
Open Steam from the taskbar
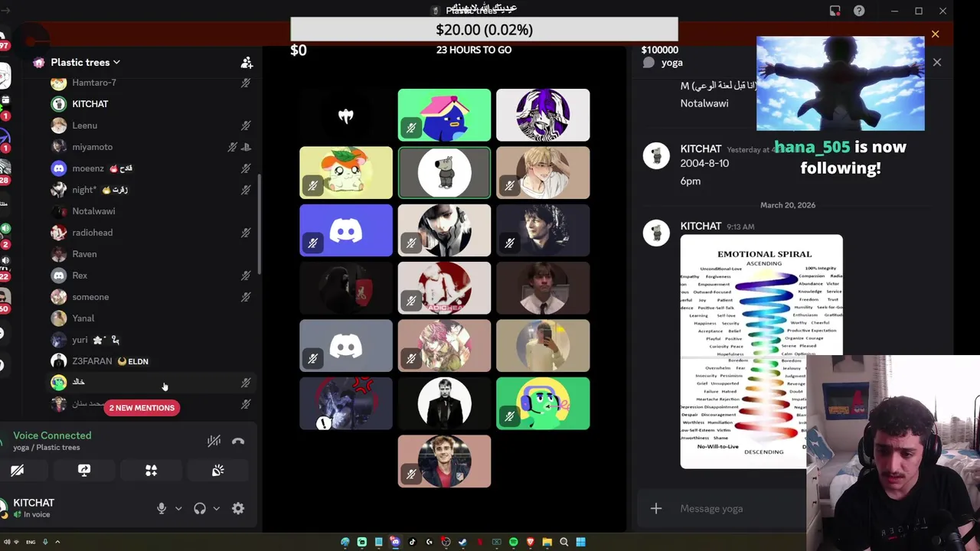(x=462, y=542)
